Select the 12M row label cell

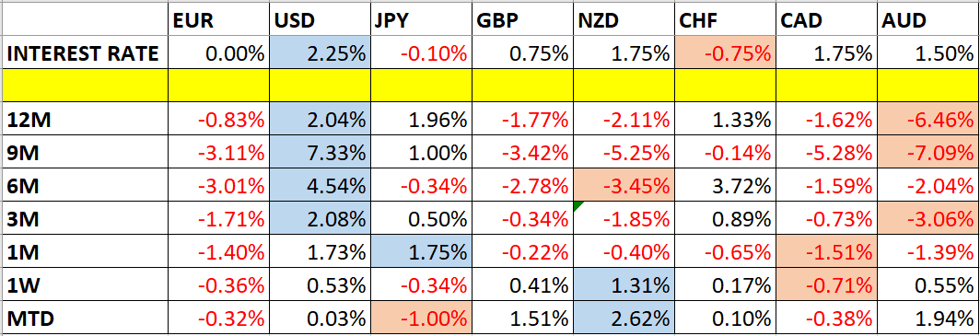click(85, 119)
